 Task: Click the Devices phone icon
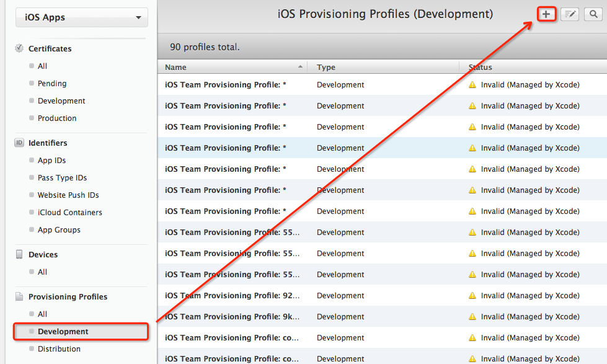(x=19, y=254)
